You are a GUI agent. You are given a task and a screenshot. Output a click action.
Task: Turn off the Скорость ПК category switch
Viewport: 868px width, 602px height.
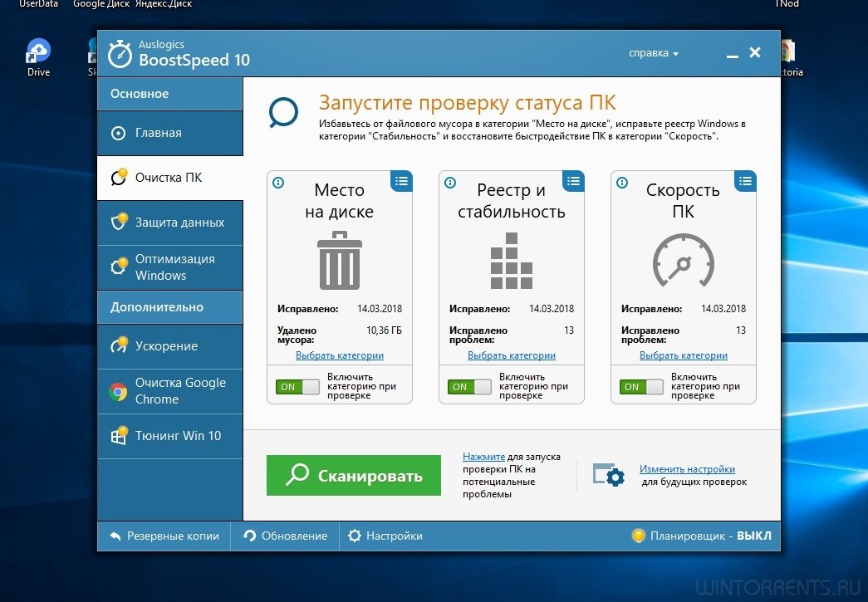(641, 387)
